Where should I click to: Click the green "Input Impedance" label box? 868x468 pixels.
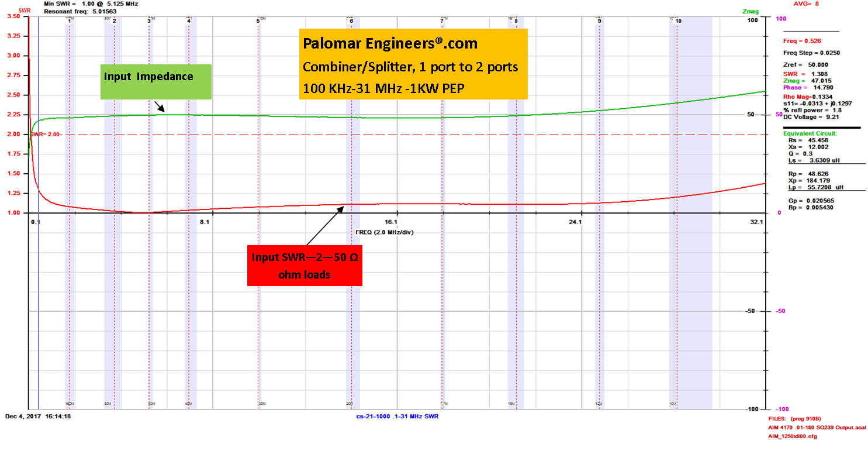coord(155,81)
